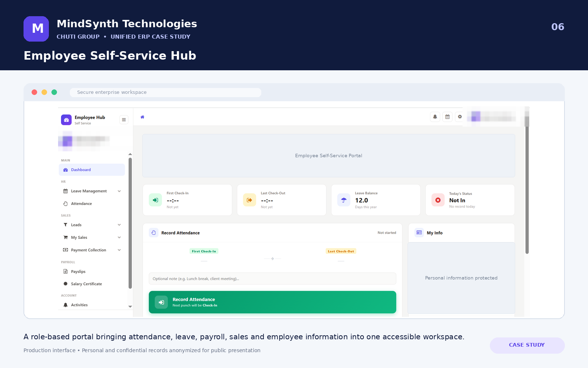Open the Salary Certificate menu item
The width and height of the screenshot is (588, 368).
(92, 284)
